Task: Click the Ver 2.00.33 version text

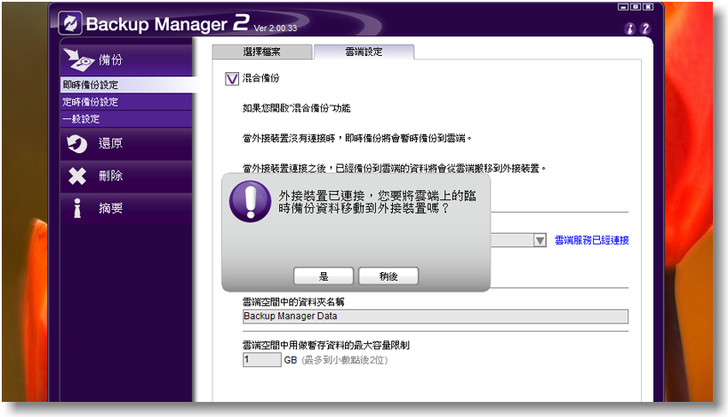Action: (x=275, y=28)
